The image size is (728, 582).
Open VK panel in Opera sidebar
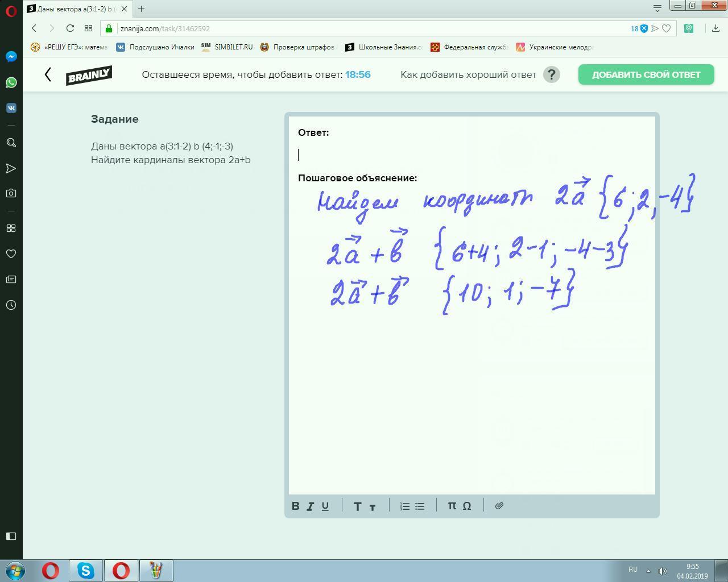(x=11, y=108)
